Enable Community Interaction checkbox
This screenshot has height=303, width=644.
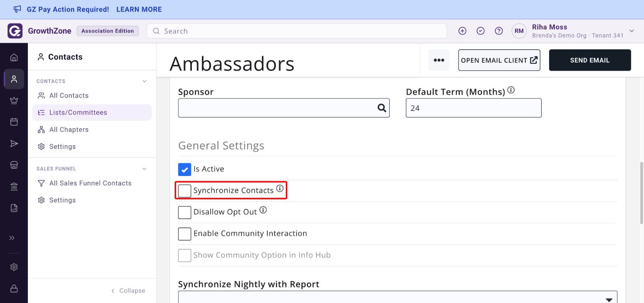click(x=184, y=234)
